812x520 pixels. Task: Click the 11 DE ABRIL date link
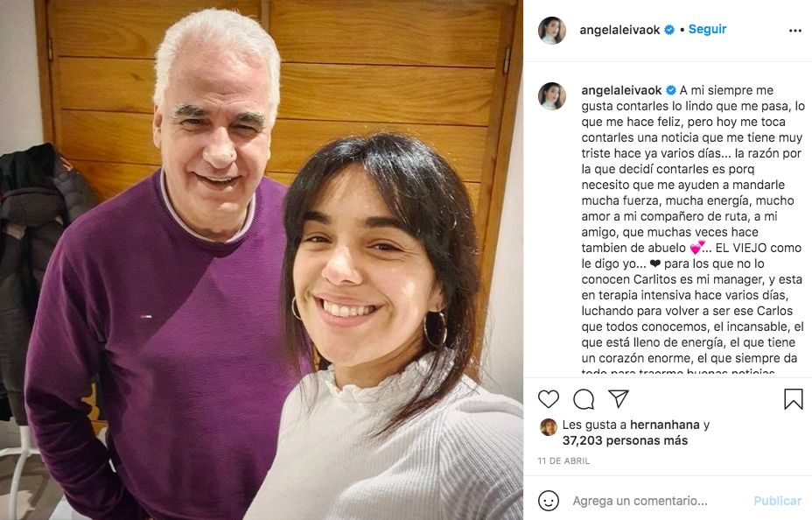pyautogui.click(x=563, y=460)
